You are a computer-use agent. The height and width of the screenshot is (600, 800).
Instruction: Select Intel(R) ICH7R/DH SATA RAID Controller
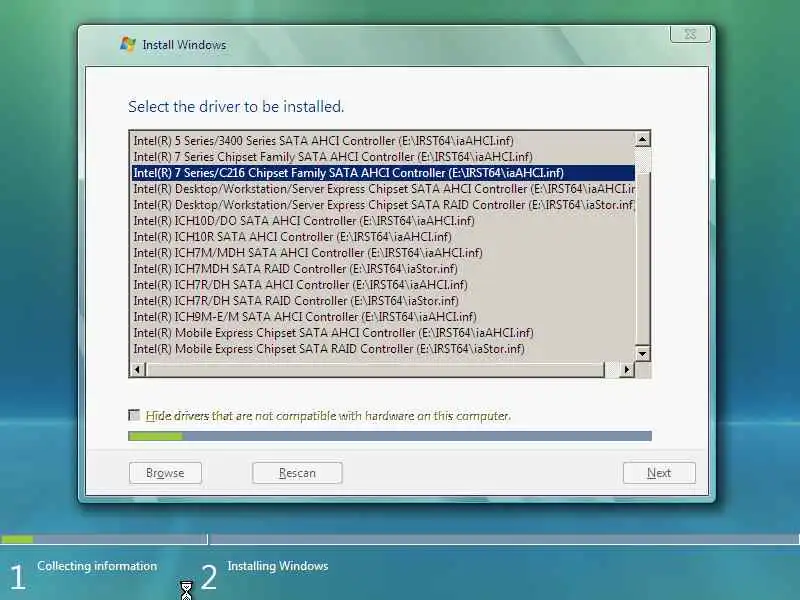click(383, 301)
